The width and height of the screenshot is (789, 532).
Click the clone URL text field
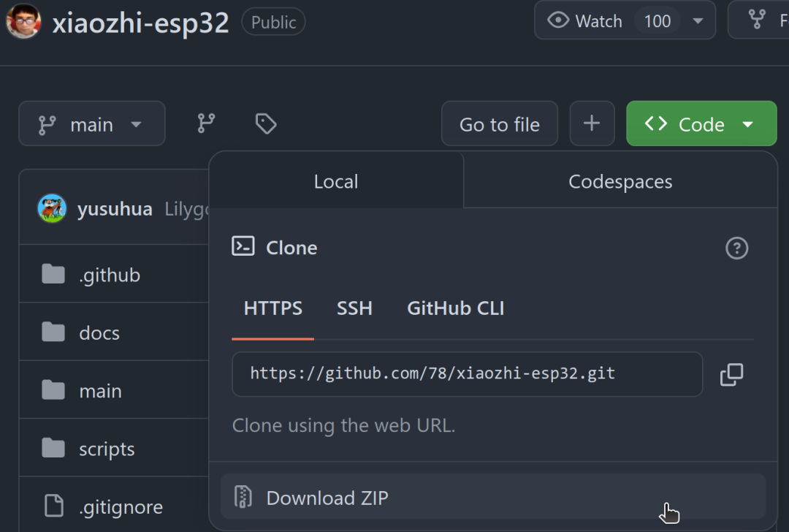pos(467,374)
